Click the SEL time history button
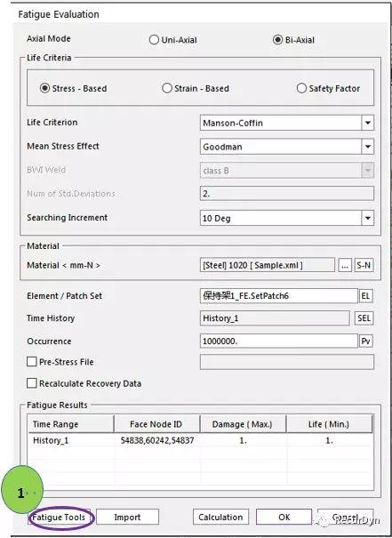The height and width of the screenshot is (538, 392). tap(364, 318)
